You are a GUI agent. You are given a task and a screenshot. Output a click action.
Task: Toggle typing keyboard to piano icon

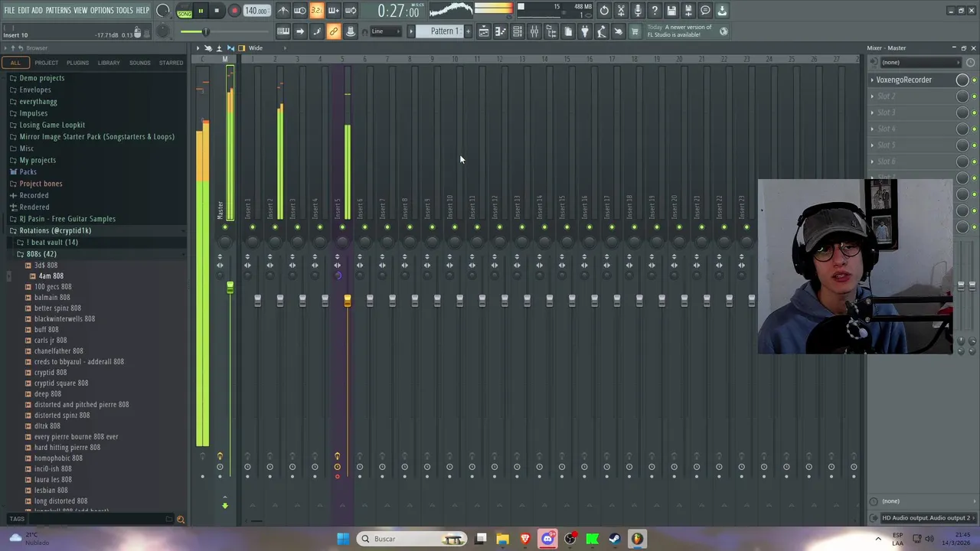[283, 31]
